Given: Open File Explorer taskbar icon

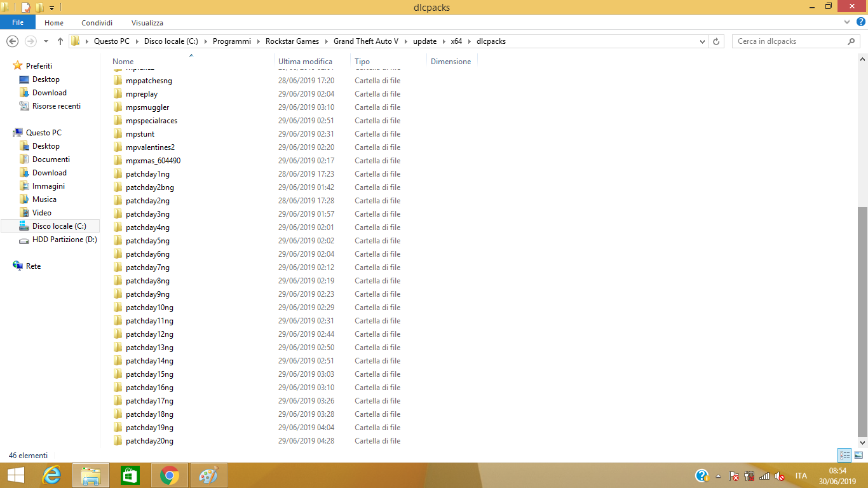Looking at the screenshot, I should (91, 475).
